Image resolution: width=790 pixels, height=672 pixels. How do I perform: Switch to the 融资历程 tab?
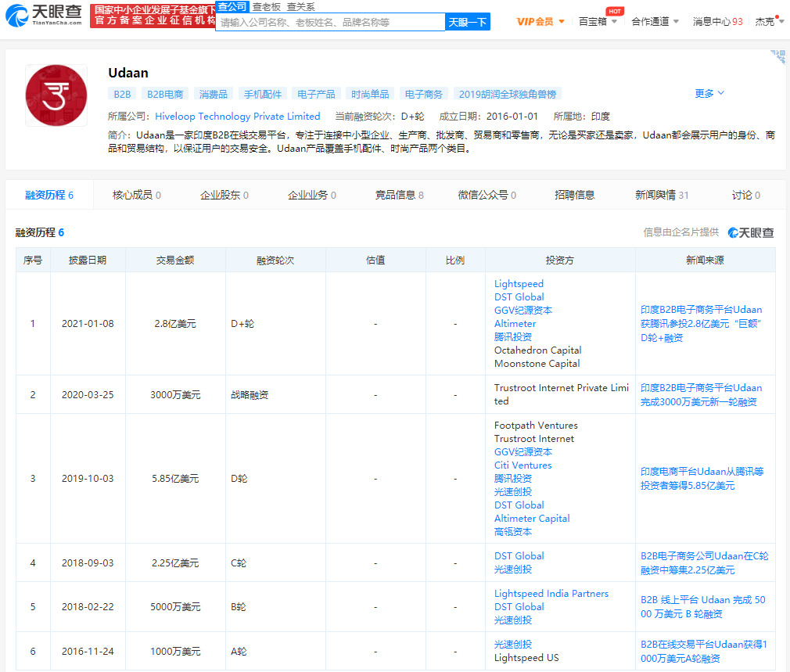[x=49, y=195]
